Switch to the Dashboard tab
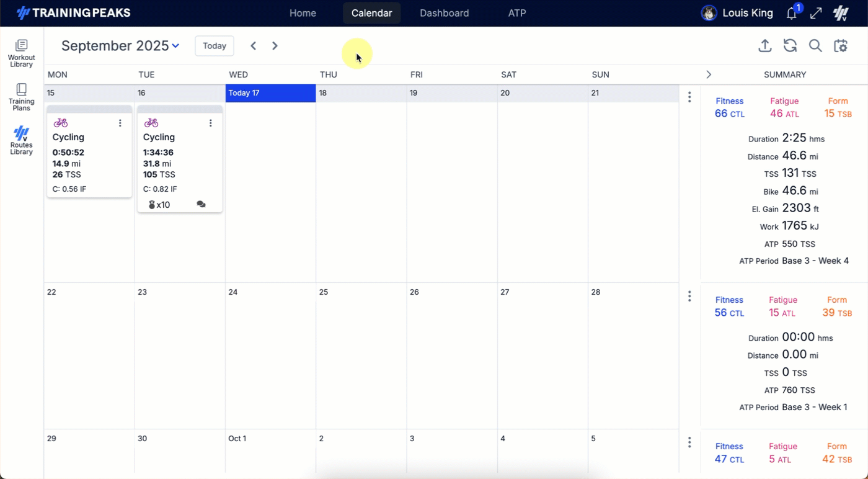Screen dimensions: 868x479 coord(444,13)
